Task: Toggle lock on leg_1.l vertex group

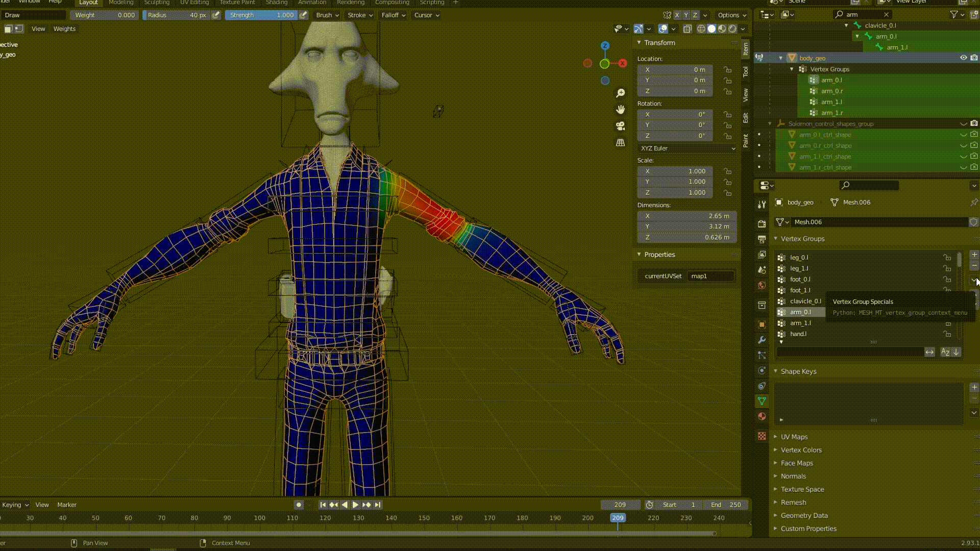Action: tap(947, 268)
